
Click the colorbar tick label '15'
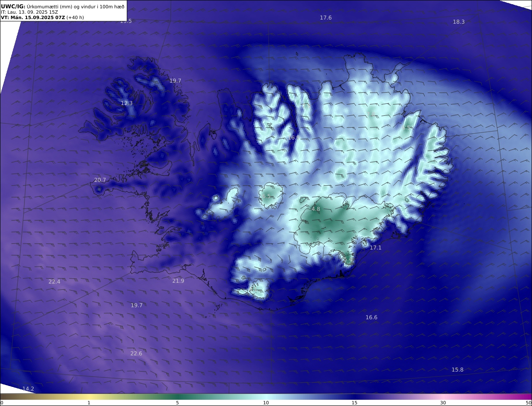(355, 403)
